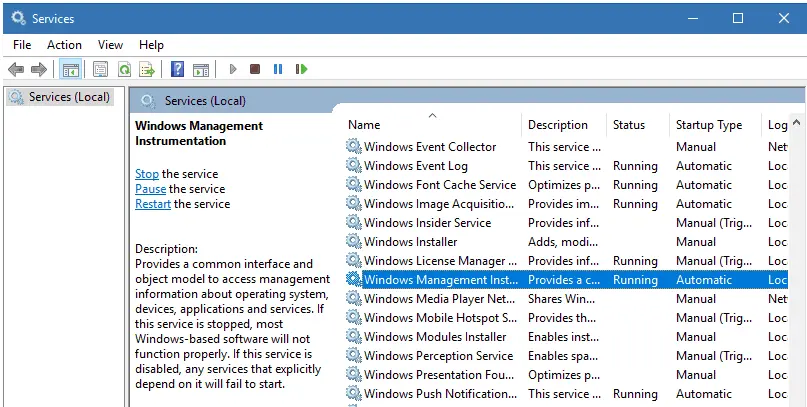Click the Restart the service link
Viewport: 807px width, 407px height.
[153, 204]
